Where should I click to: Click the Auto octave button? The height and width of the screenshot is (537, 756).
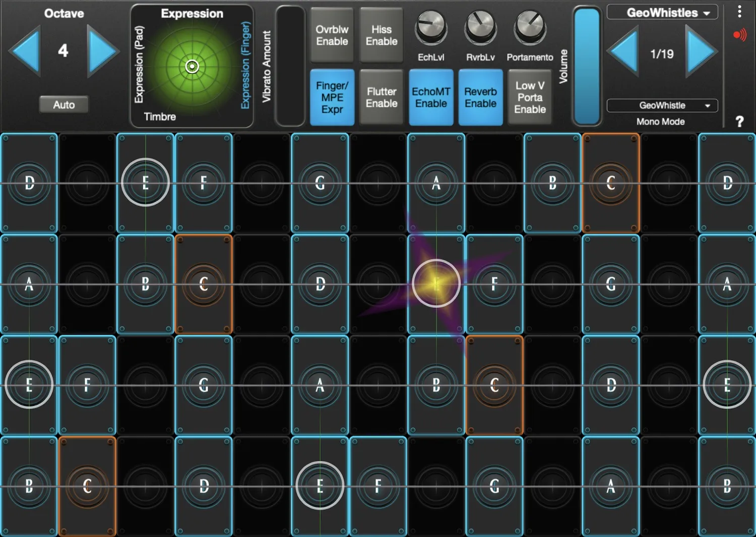(x=64, y=105)
